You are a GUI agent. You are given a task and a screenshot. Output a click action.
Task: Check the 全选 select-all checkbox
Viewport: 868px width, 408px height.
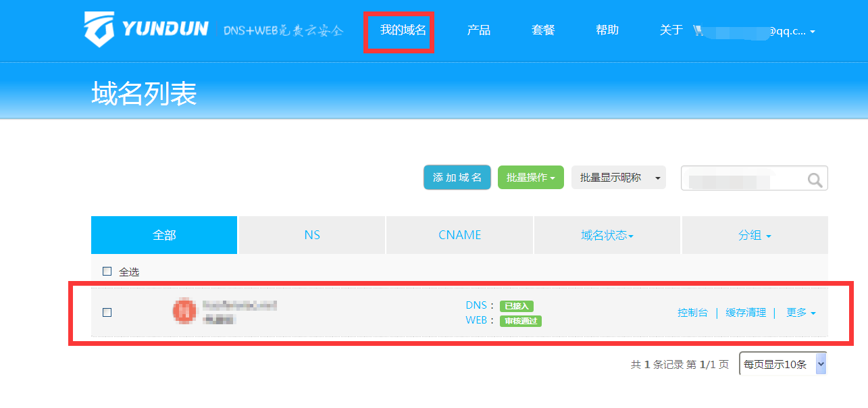click(107, 272)
